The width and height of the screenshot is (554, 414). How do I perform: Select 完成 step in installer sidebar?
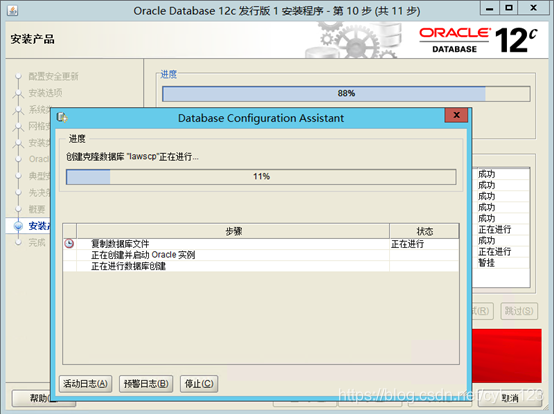click(37, 242)
